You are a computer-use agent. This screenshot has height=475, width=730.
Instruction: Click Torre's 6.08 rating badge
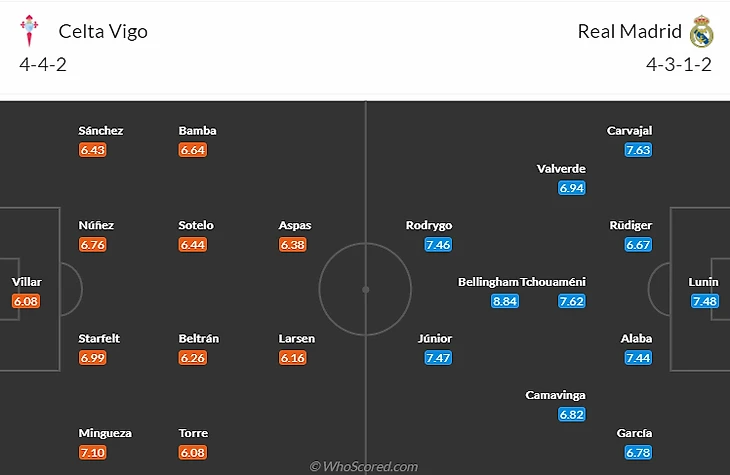(x=193, y=452)
